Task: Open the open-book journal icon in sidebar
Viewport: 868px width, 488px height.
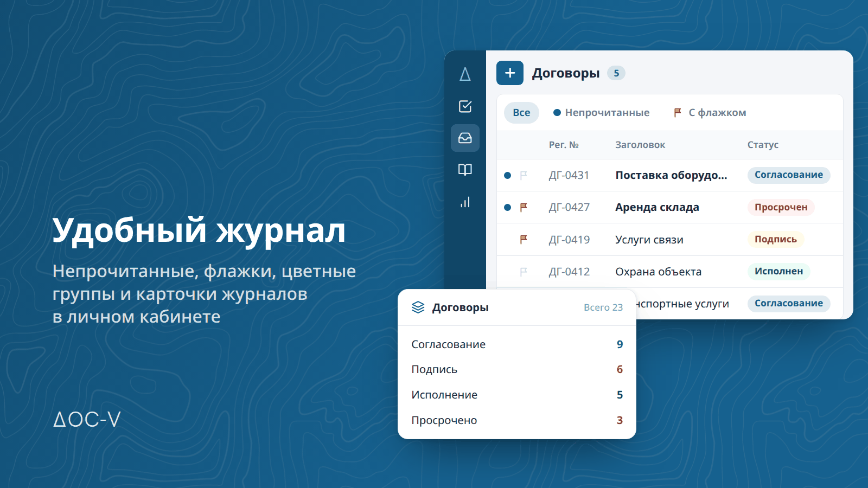Action: coord(465,170)
